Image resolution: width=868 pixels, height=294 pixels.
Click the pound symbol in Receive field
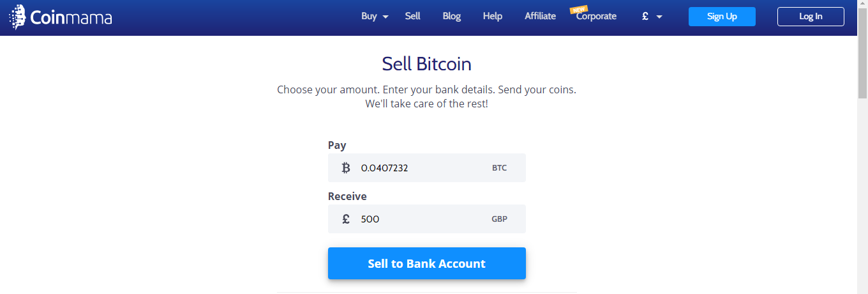click(x=346, y=219)
